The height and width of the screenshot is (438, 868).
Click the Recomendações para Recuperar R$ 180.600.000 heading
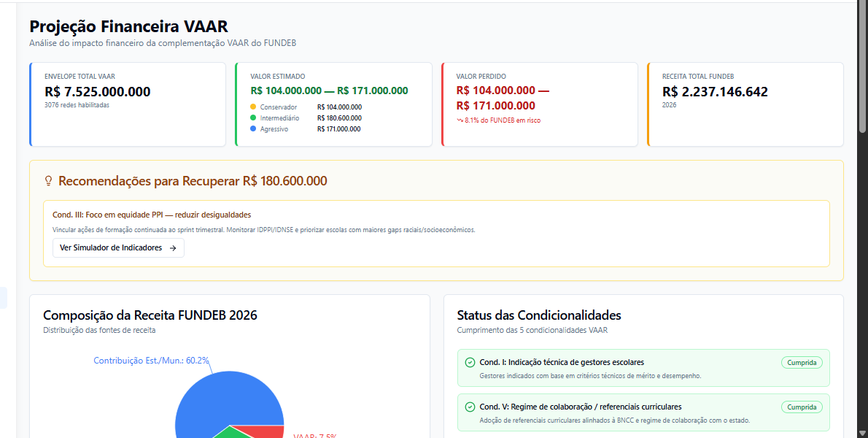tap(193, 181)
